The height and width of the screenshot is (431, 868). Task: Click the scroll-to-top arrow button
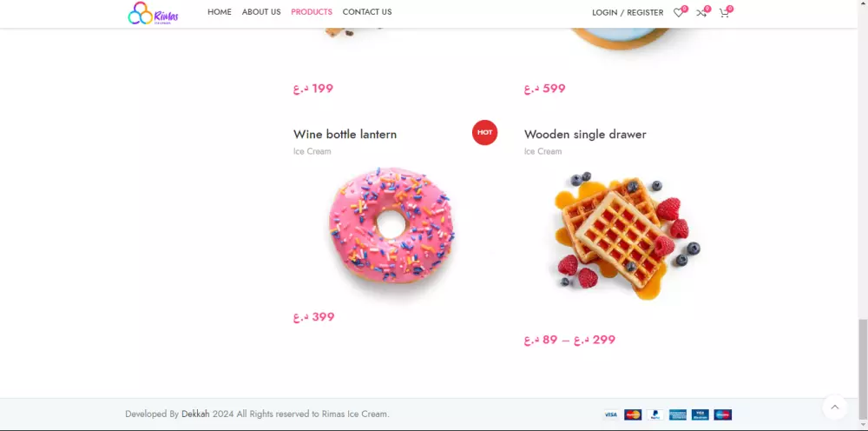click(835, 408)
